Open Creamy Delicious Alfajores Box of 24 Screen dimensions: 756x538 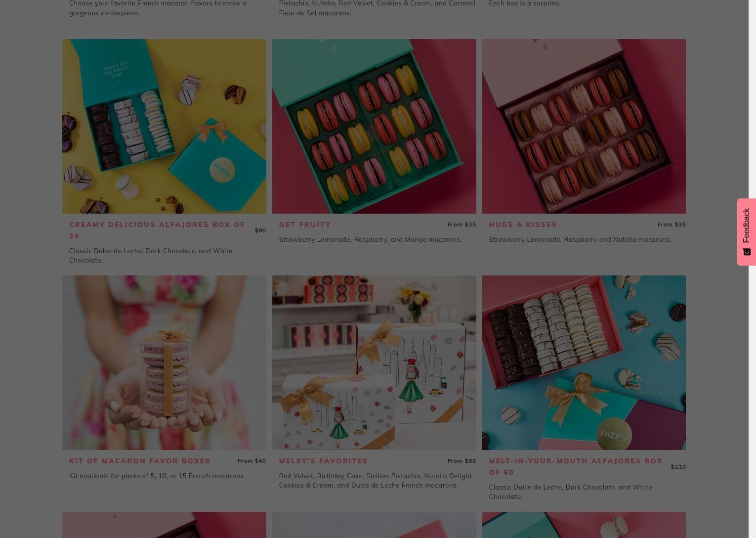point(157,230)
